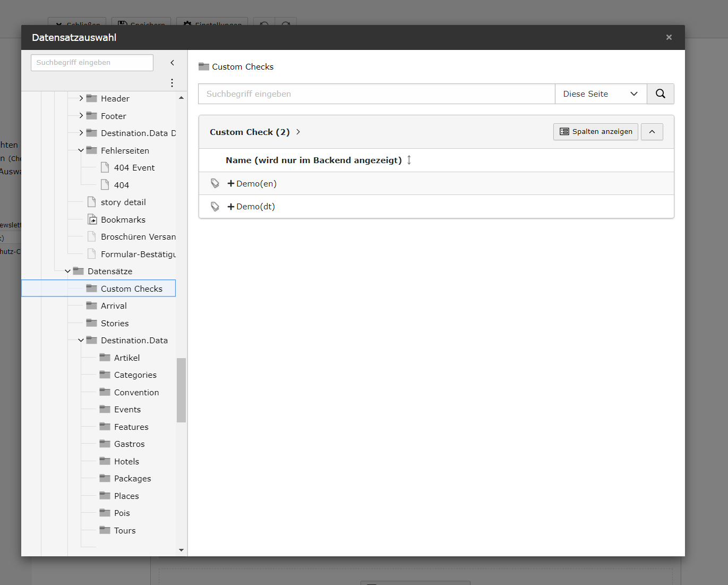Click the plus icon to add Demo(en)
Screen dimensions: 728x585
point(231,183)
